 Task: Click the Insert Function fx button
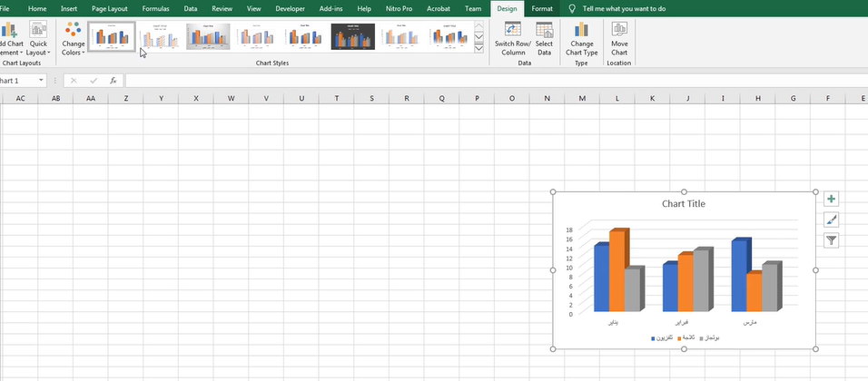click(x=113, y=81)
